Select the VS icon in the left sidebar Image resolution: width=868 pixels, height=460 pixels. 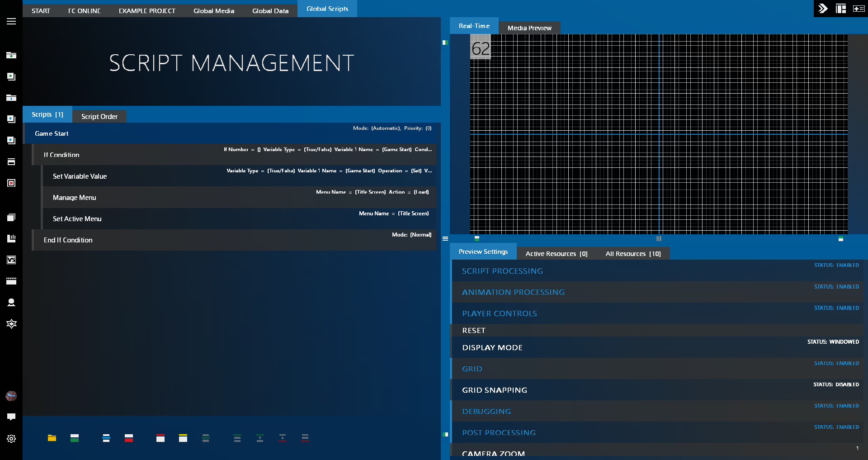[x=11, y=260]
